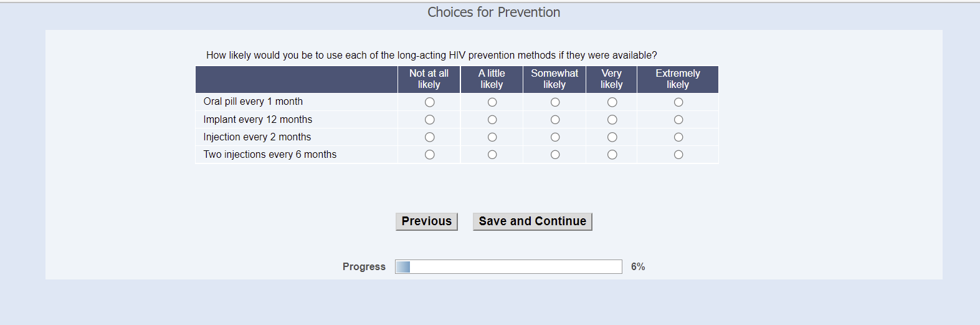This screenshot has height=325, width=980.
Task: Select 'A little likely' for Two injections every 6 months
Action: click(x=492, y=155)
